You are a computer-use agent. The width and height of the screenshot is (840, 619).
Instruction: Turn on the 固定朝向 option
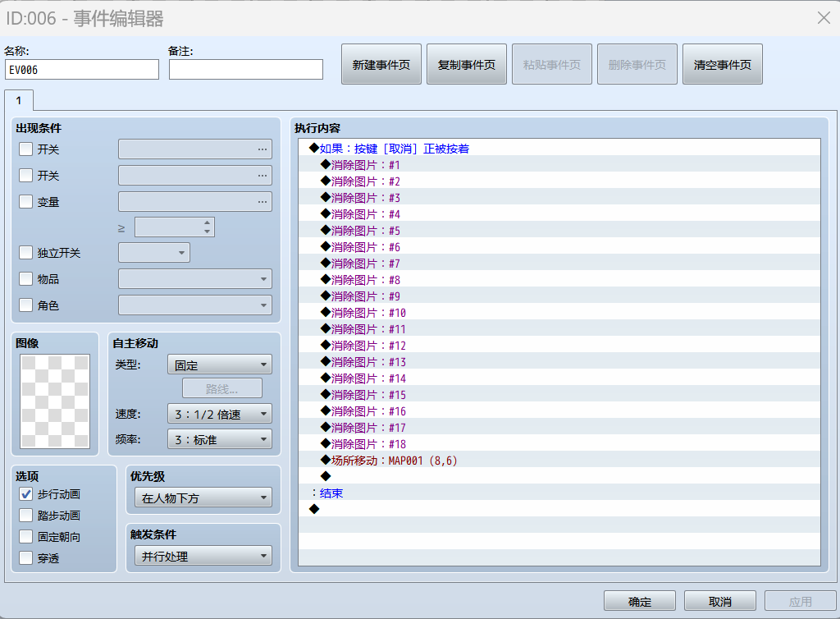[25, 537]
